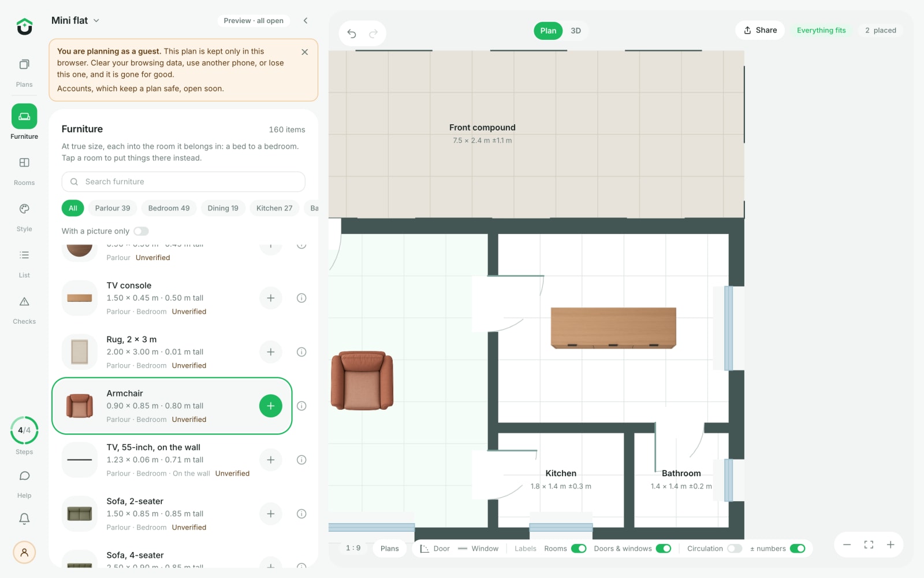Image resolution: width=924 pixels, height=578 pixels.
Task: Toggle Rooms labels switch
Action: (x=579, y=549)
